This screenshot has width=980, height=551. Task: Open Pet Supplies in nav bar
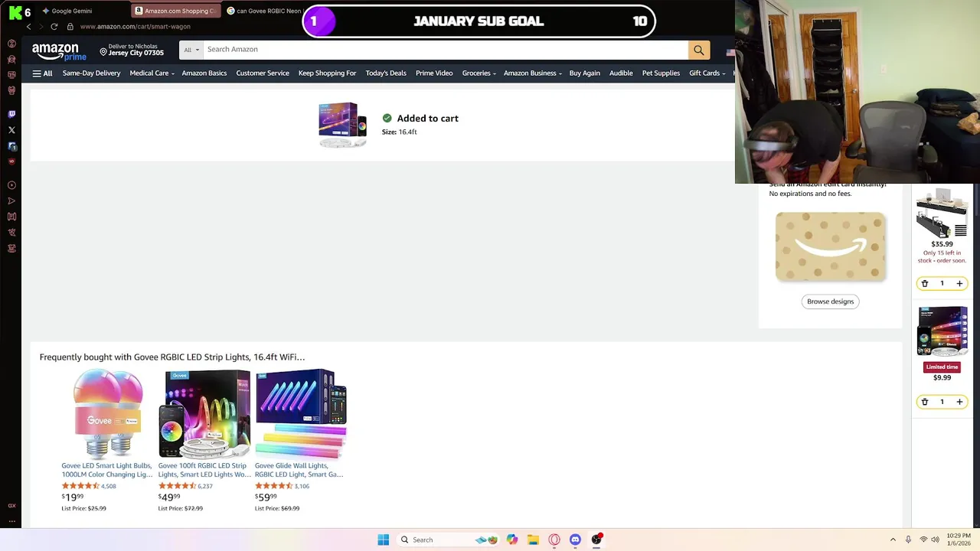[x=661, y=73]
